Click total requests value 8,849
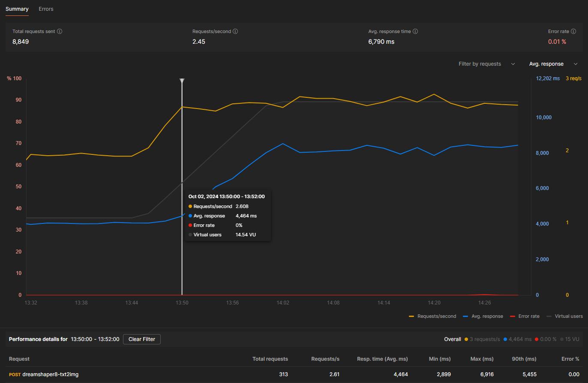 tap(21, 42)
